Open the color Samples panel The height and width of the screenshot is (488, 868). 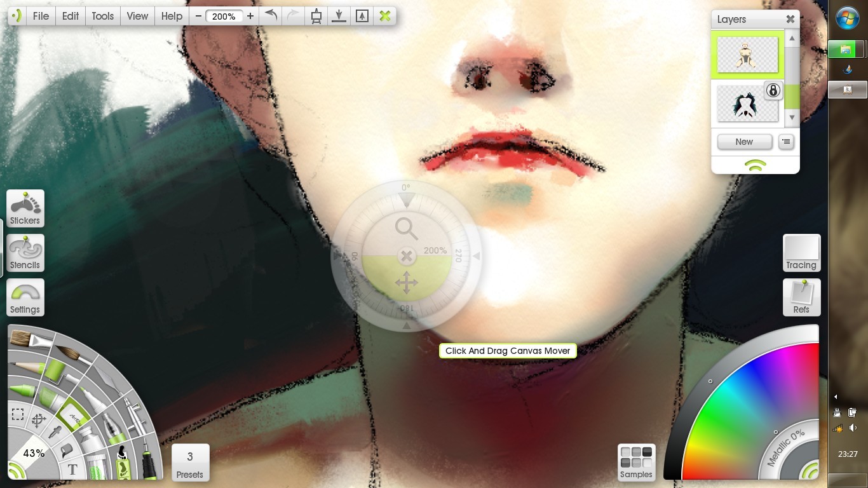pos(637,463)
